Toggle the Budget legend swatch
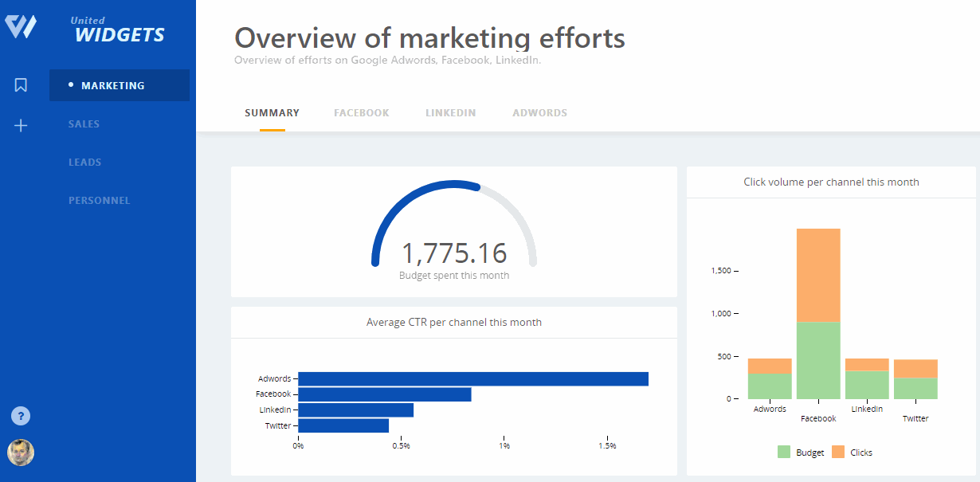The height and width of the screenshot is (482, 980). coord(785,452)
